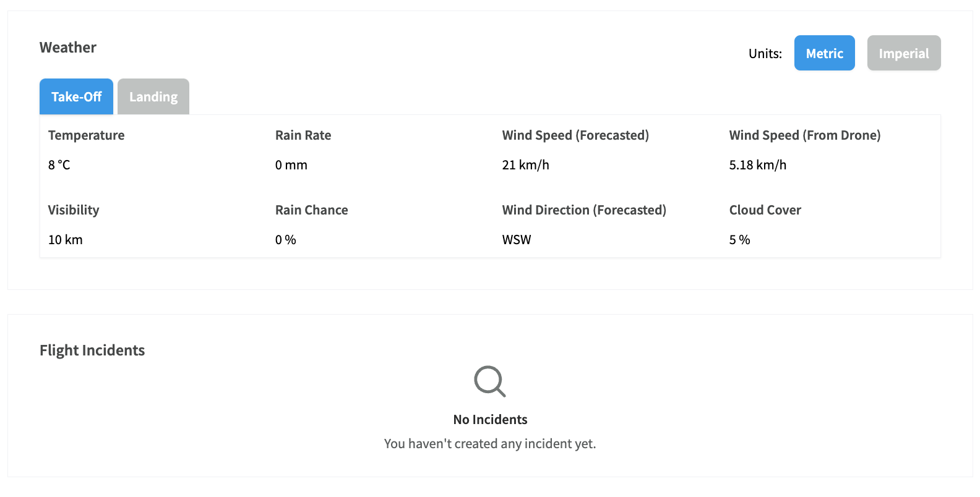Image resolution: width=980 pixels, height=497 pixels.
Task: Click the 8 °C temperature value
Action: 59,165
